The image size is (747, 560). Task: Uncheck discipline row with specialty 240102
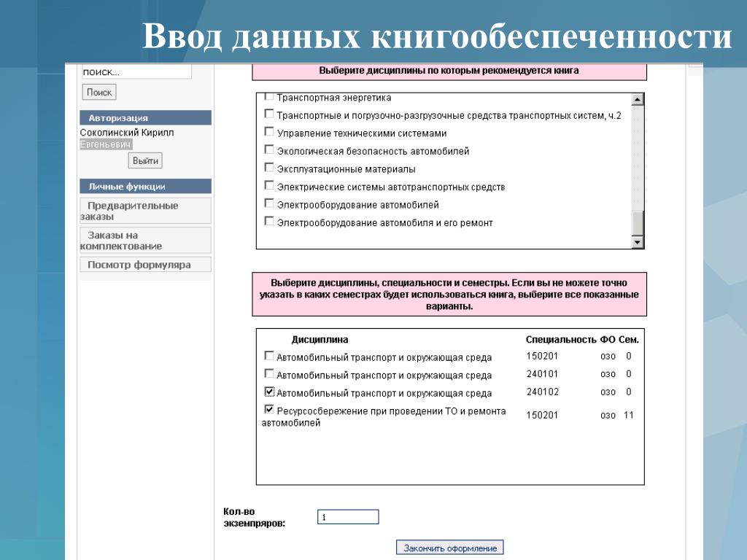tap(269, 392)
